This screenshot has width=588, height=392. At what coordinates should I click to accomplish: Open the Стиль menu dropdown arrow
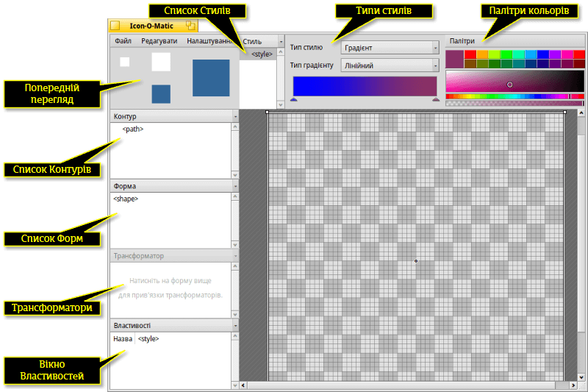(x=281, y=41)
